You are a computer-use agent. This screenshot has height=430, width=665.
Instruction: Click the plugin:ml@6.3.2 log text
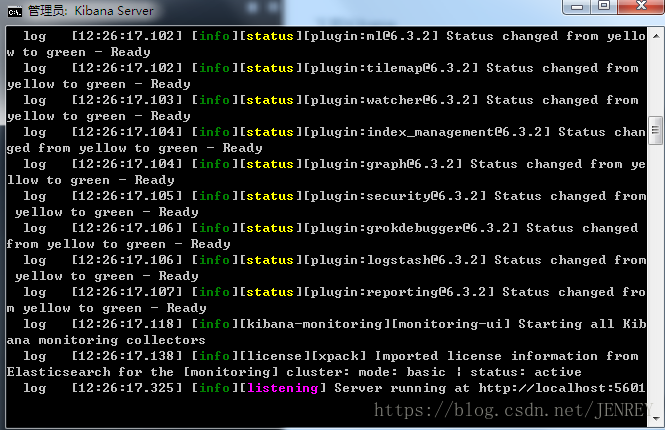point(371,36)
